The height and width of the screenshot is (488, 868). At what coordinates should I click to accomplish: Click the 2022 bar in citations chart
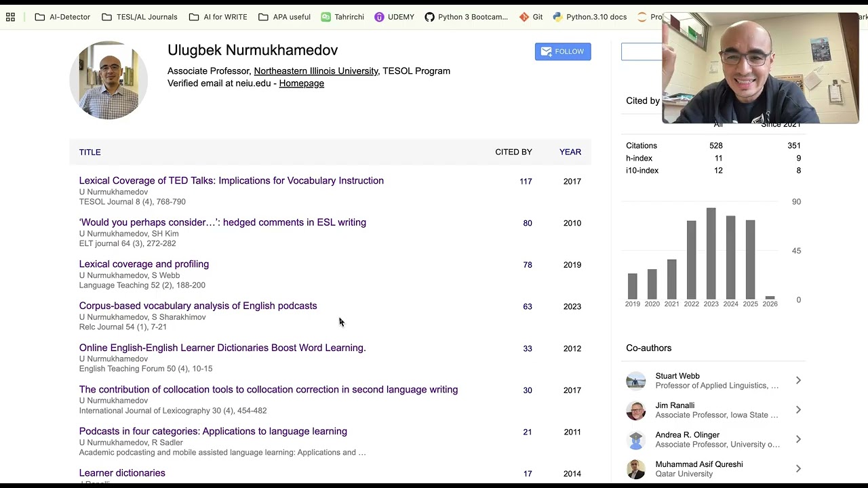point(691,260)
